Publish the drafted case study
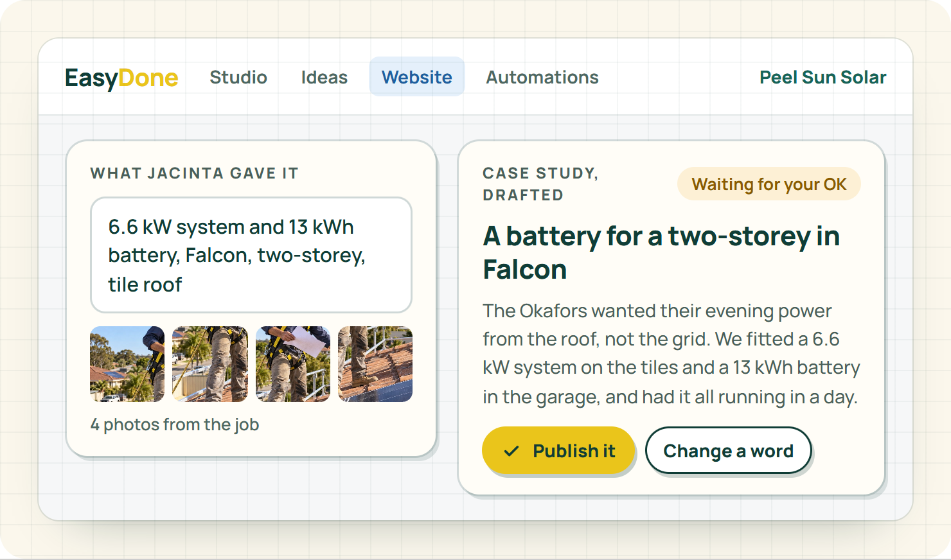 coord(558,451)
